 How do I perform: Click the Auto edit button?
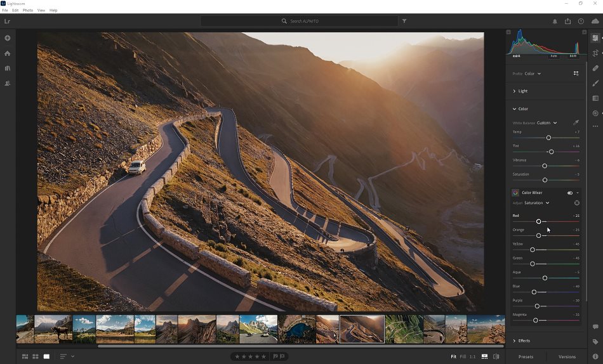[x=553, y=56]
